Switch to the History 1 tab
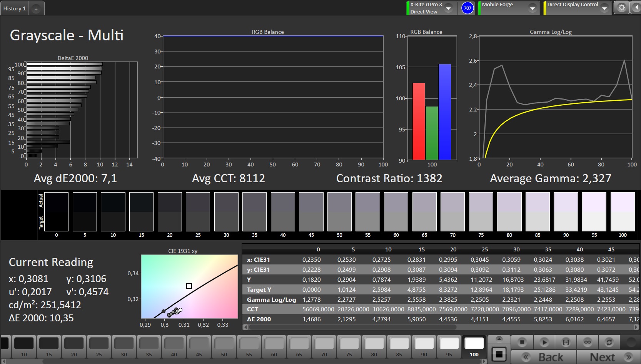The width and height of the screenshot is (641, 364). coord(15,8)
